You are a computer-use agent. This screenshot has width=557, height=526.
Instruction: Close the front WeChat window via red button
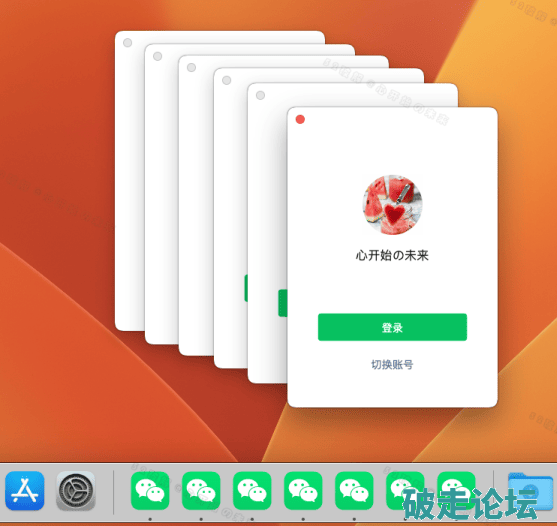pyautogui.click(x=300, y=120)
